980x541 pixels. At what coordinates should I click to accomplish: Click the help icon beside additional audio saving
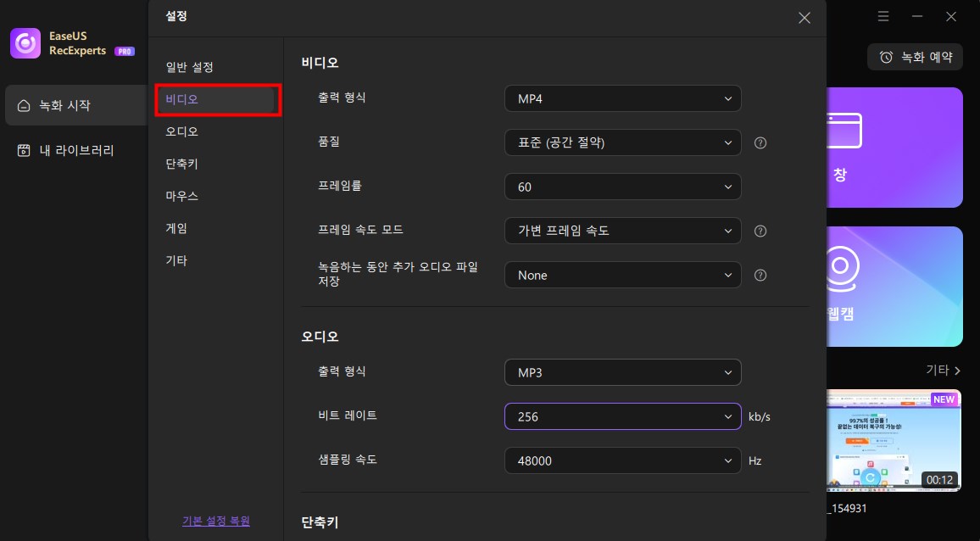[x=760, y=275]
